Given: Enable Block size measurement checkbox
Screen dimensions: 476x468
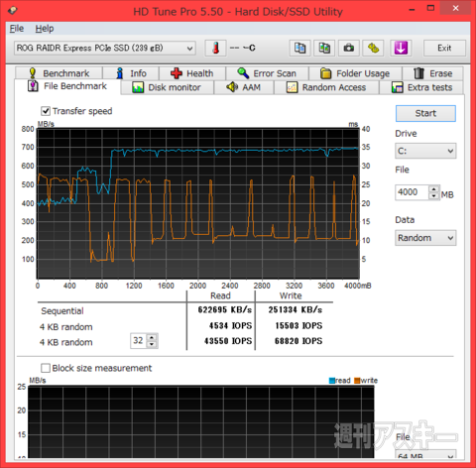Looking at the screenshot, I should coord(46,368).
